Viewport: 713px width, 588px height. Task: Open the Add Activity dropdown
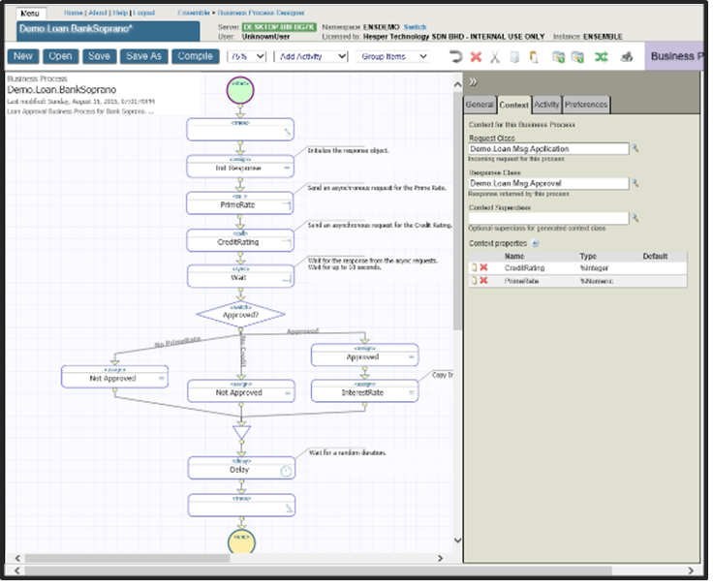click(x=311, y=56)
